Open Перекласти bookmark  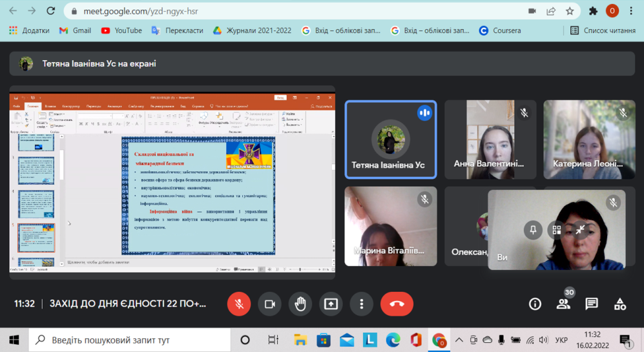tap(178, 30)
